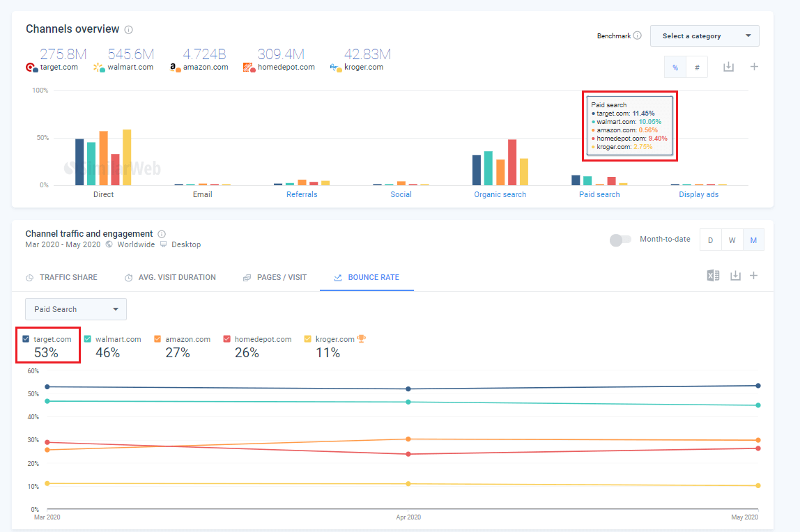Image resolution: width=800 pixels, height=532 pixels.
Task: Click the plus icon in Channels overview
Action: click(x=754, y=67)
